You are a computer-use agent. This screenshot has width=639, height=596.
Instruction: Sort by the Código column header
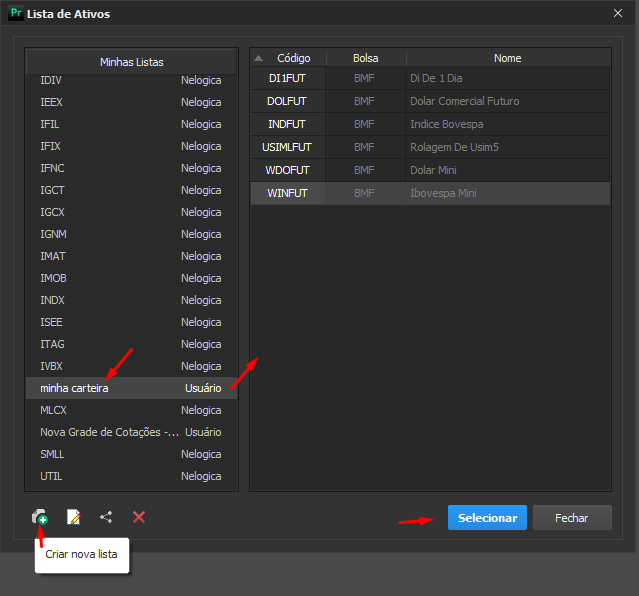point(288,58)
